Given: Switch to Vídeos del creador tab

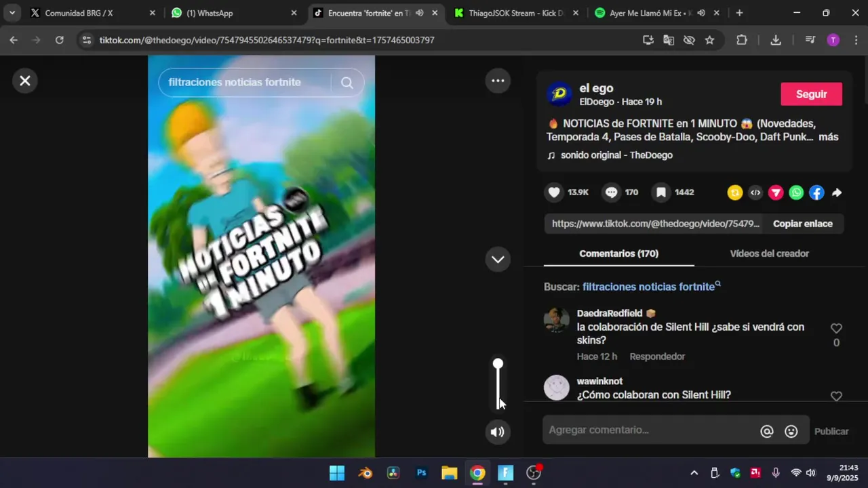Looking at the screenshot, I should pyautogui.click(x=769, y=253).
